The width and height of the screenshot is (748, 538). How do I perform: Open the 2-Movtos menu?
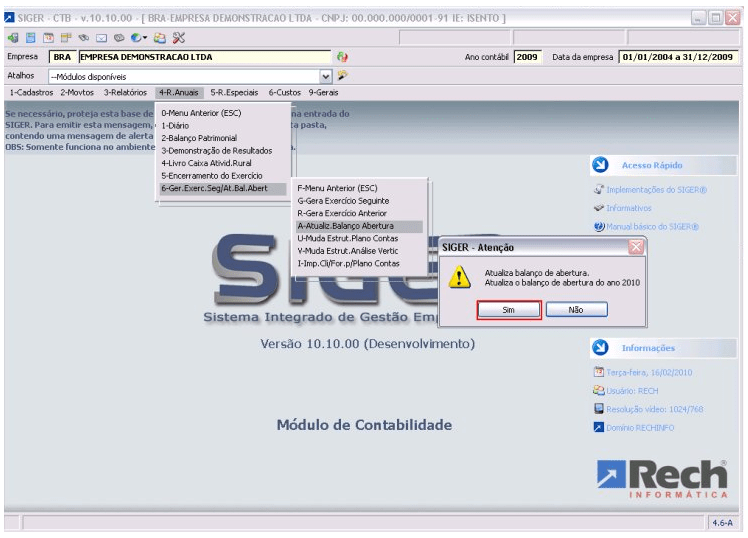click(77, 93)
